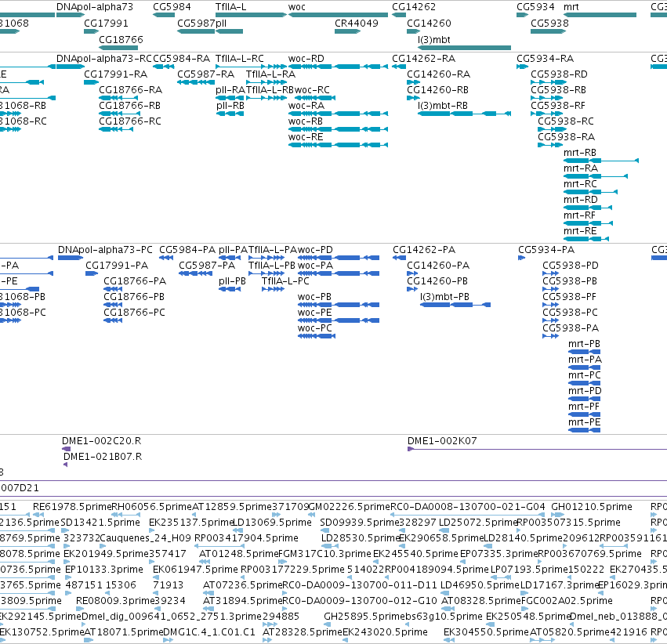667x644 pixels.
Task: Click EST label RC0-DA0009-130700-011-D11
Action: tap(360, 585)
